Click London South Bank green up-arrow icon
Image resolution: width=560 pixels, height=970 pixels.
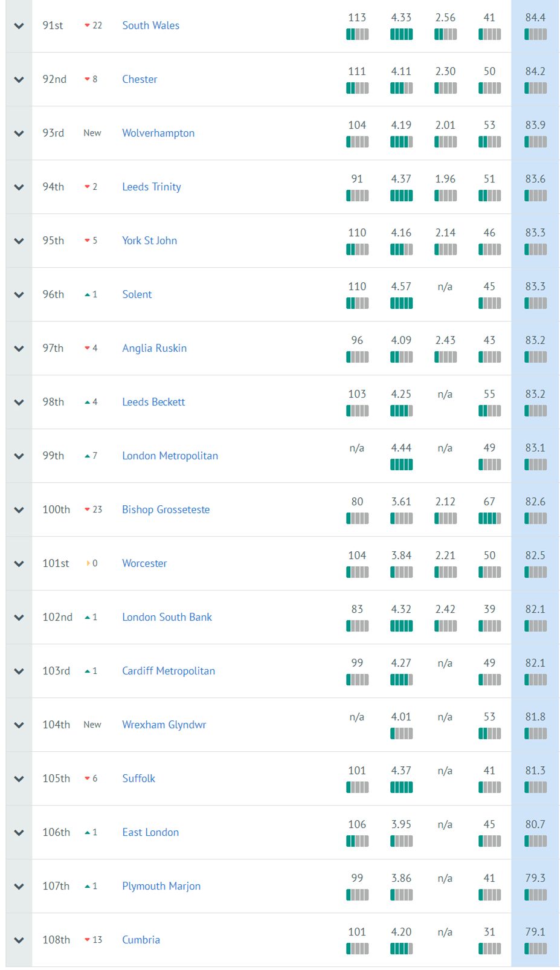88,617
